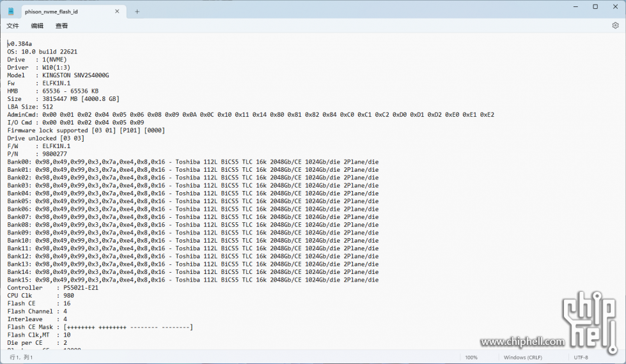
Task: Click the version text v0.384a
Action: (20, 44)
